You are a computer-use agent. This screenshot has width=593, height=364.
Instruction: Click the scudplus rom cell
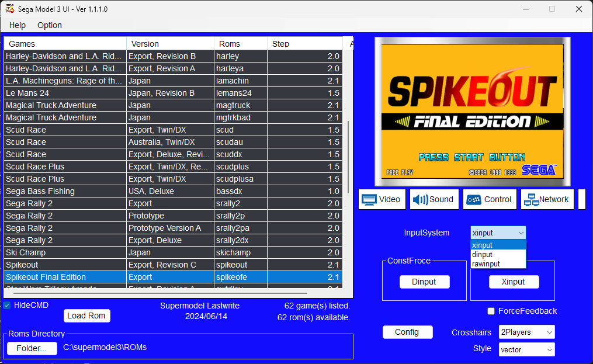point(241,167)
